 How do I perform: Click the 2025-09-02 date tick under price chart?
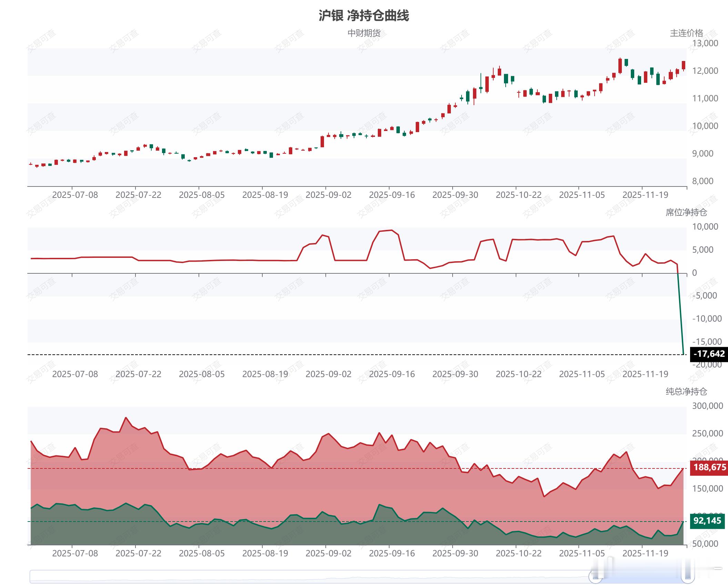pos(328,195)
